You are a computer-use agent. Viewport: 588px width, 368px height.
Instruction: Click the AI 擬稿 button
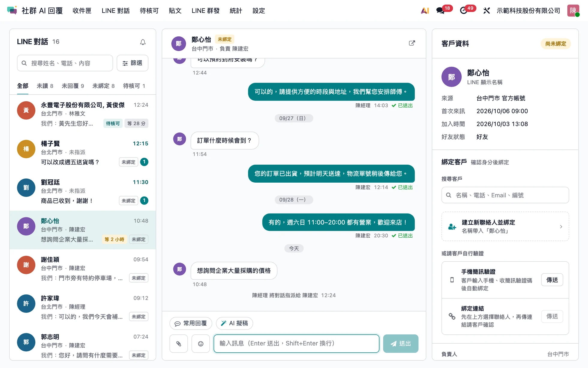[234, 323]
